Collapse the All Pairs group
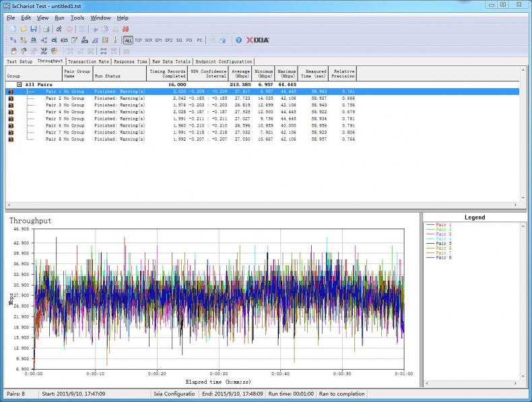 [x=20, y=84]
